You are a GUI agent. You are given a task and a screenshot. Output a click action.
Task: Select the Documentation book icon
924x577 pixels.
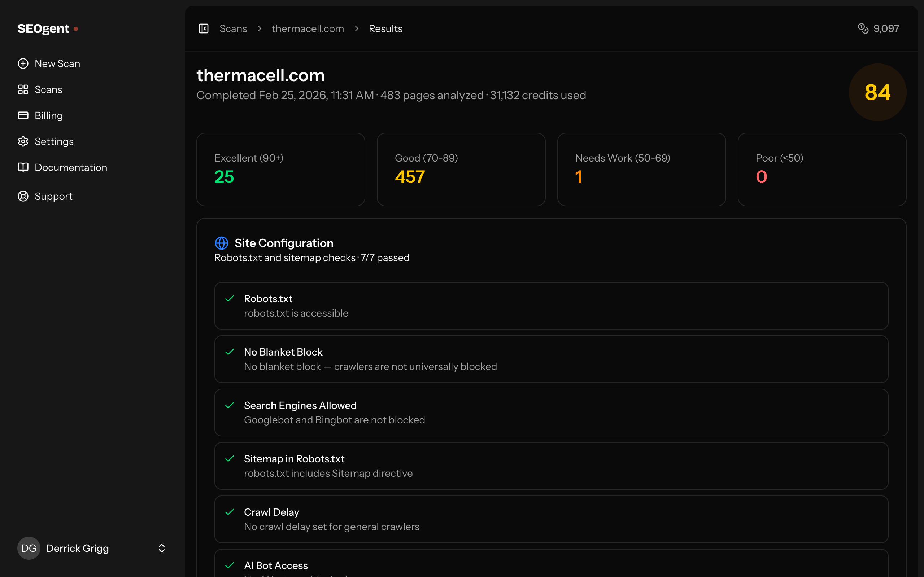pyautogui.click(x=23, y=167)
